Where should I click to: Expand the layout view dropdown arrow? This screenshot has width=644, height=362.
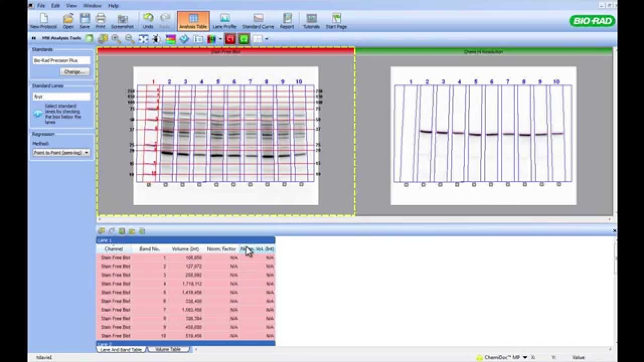point(266,39)
